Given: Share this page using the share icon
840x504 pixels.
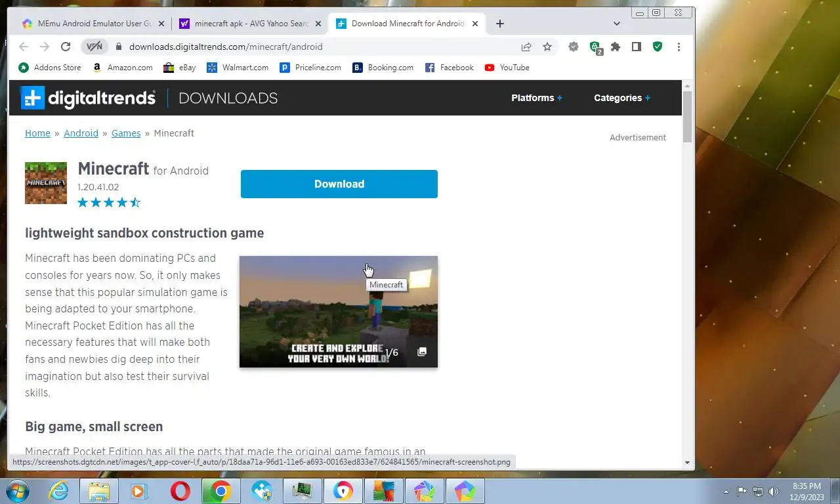Looking at the screenshot, I should (x=526, y=47).
